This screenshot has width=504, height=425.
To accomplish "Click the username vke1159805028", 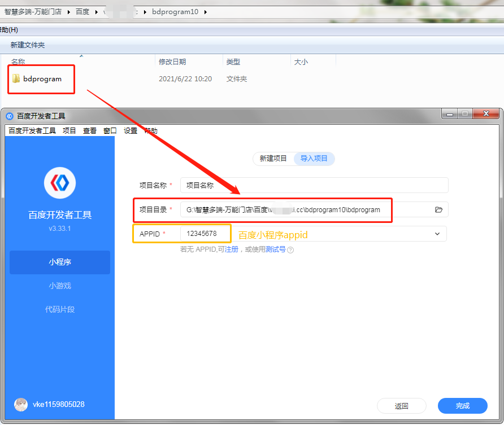I will (x=59, y=405).
